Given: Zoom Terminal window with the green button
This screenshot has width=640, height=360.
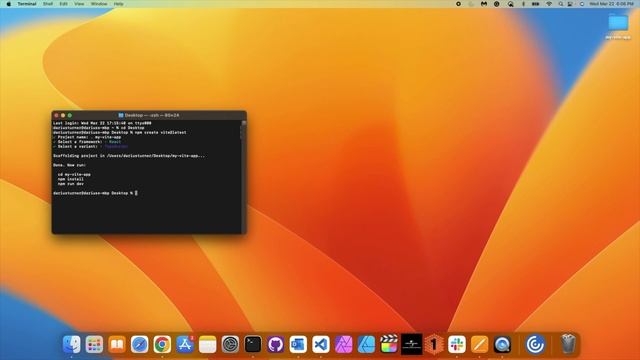Looking at the screenshot, I should click(x=70, y=116).
